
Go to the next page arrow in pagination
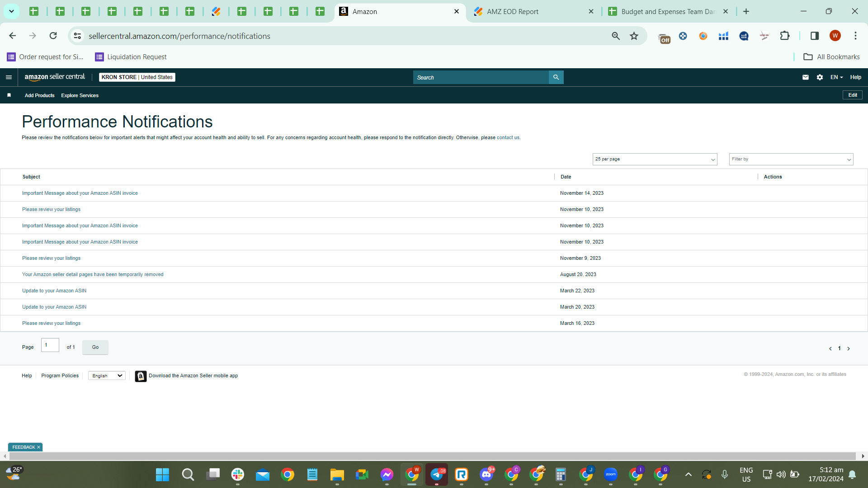click(x=849, y=349)
